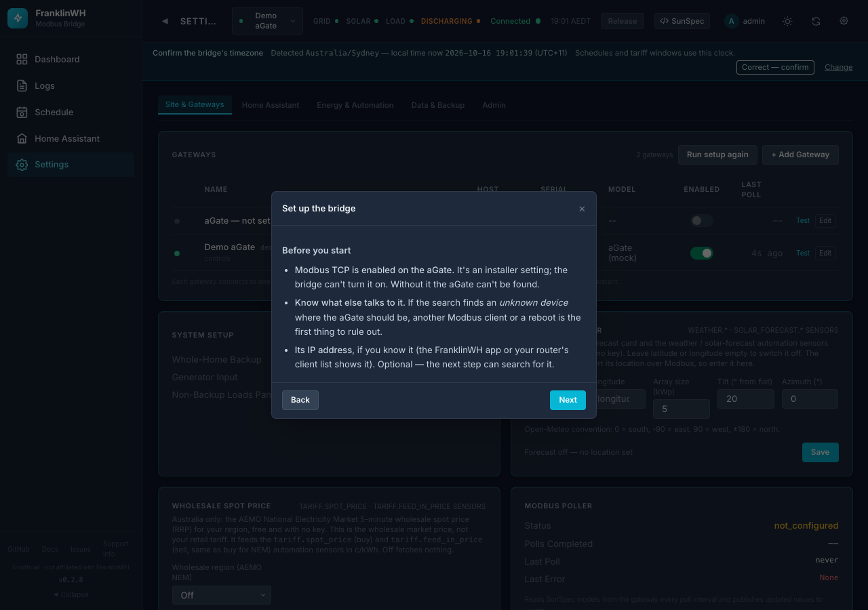The height and width of the screenshot is (610, 868).
Task: Open the Energy & Automation tab
Action: (x=355, y=105)
